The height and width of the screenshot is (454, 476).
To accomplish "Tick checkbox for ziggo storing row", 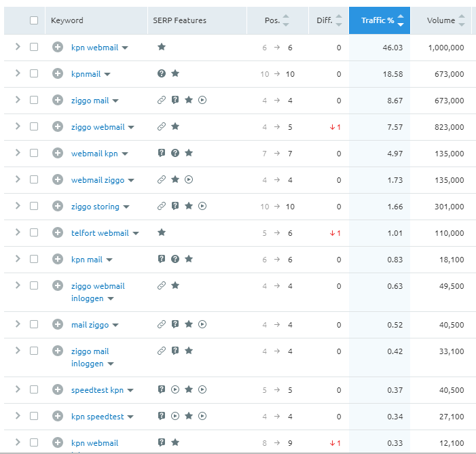I will 34,206.
